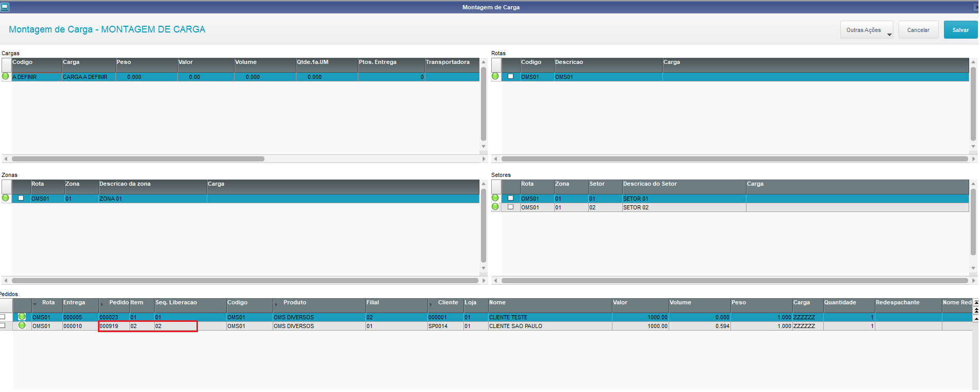Click Quantidade column header in Pedidos
Image resolution: width=980 pixels, height=392 pixels.
[x=849, y=305]
